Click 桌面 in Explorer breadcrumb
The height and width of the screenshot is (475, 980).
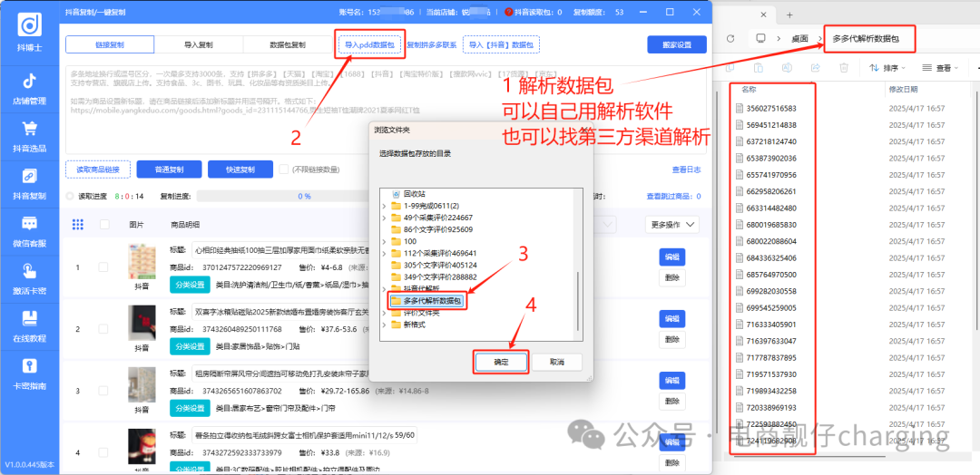coord(801,39)
